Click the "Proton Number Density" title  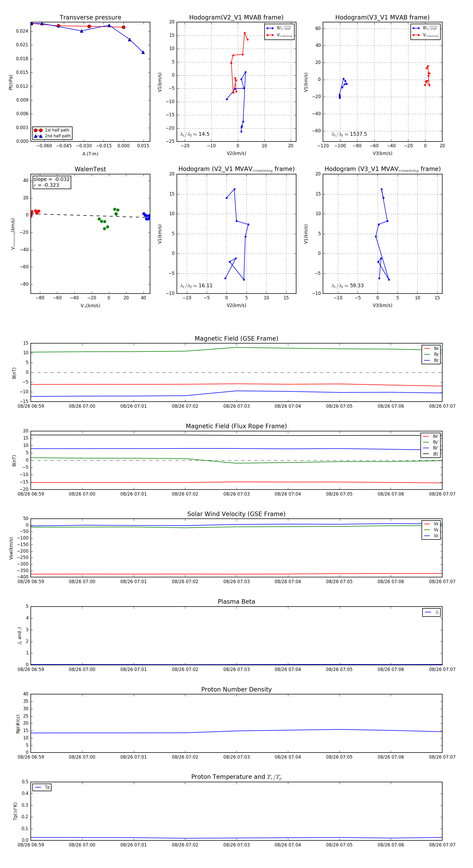coord(236,689)
